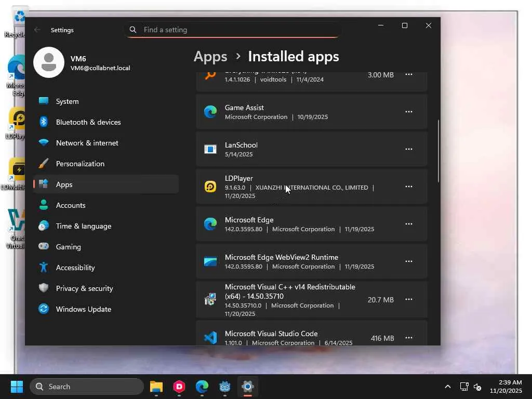Screen dimensions: 532x399
Task: Open more options for LDPlayer
Action: point(409,187)
